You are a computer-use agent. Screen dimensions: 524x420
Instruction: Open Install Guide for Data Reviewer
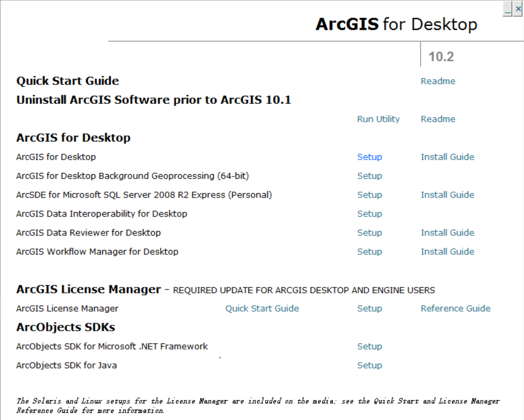tap(448, 233)
